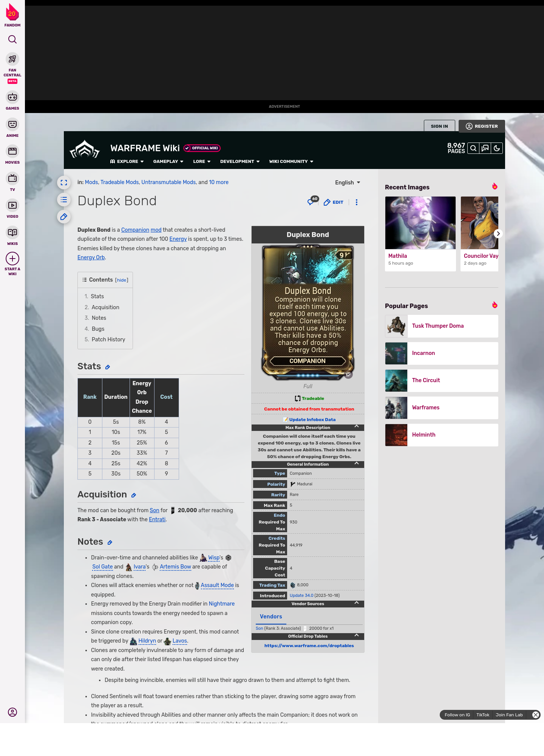
Task: Click the REGISTER button
Action: click(x=482, y=126)
